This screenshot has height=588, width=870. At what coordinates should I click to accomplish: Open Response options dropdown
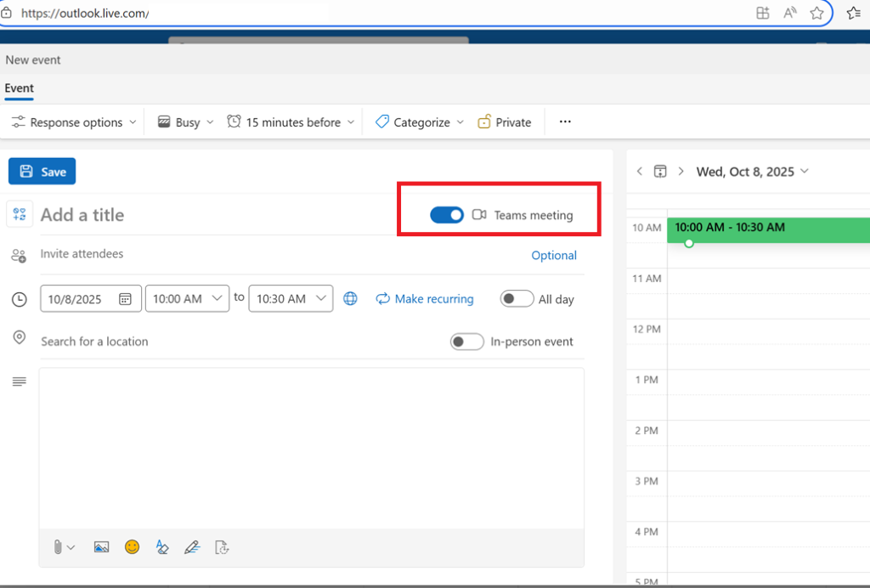[75, 122]
